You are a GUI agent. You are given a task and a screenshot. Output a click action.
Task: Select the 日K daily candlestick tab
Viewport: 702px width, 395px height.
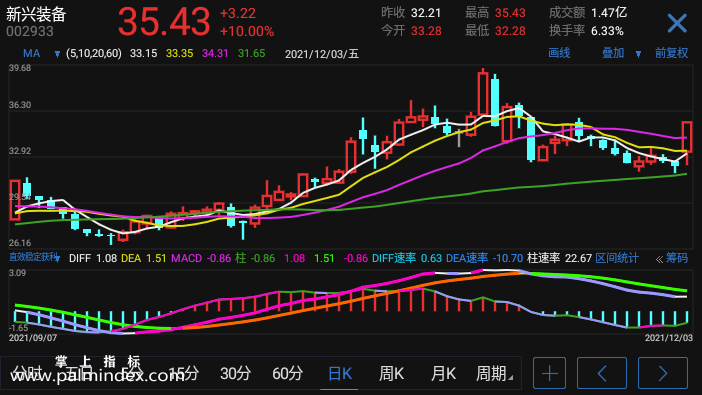(339, 374)
